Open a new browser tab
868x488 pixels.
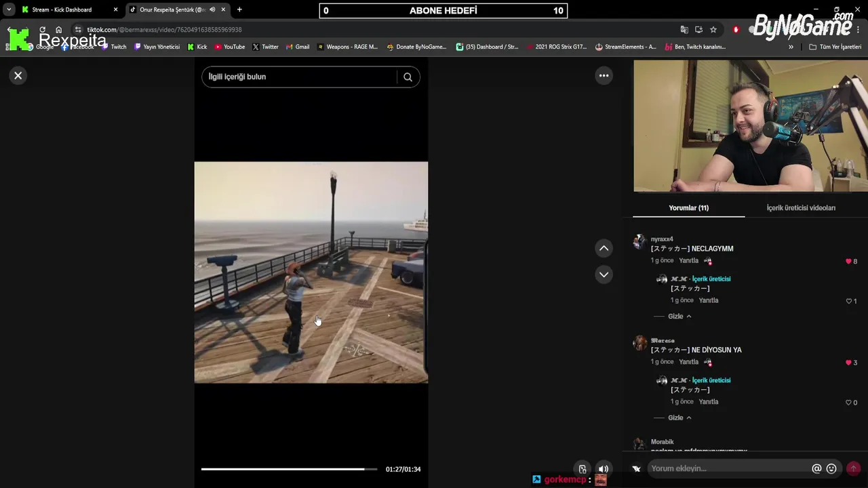tap(239, 9)
